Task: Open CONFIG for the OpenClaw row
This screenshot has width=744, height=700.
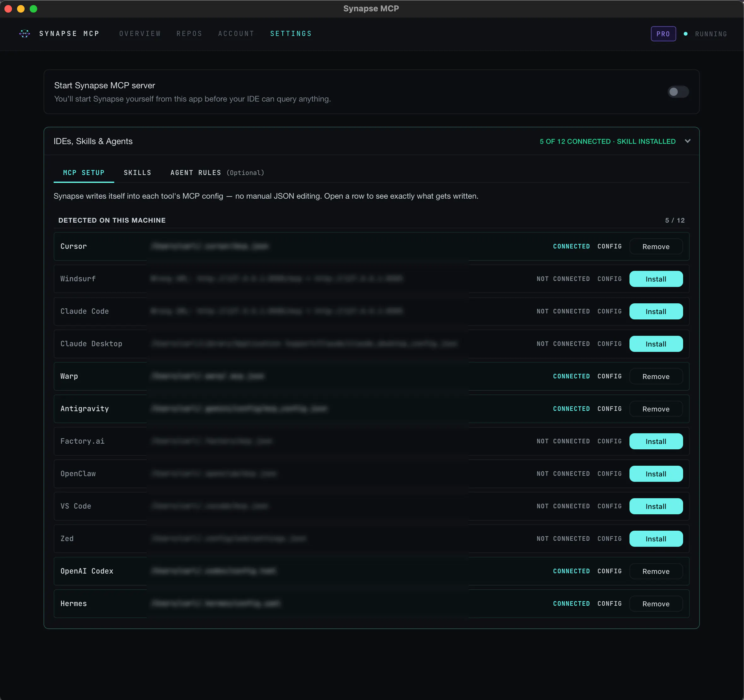Action: pyautogui.click(x=609, y=474)
